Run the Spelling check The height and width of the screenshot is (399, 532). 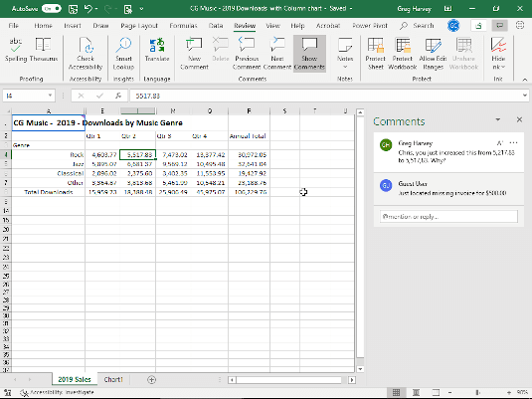coord(16,51)
